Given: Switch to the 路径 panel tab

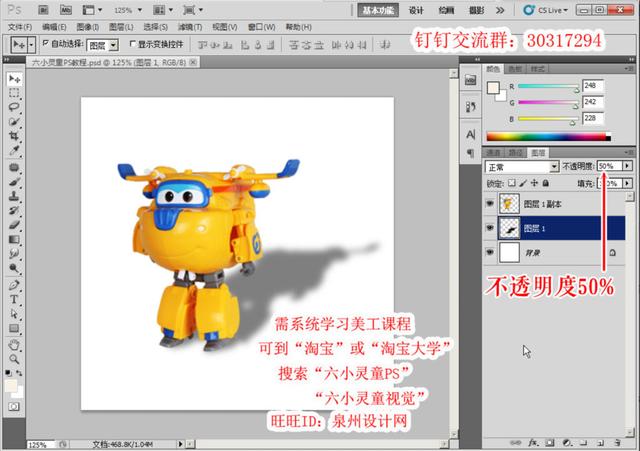Looking at the screenshot, I should click(x=516, y=153).
